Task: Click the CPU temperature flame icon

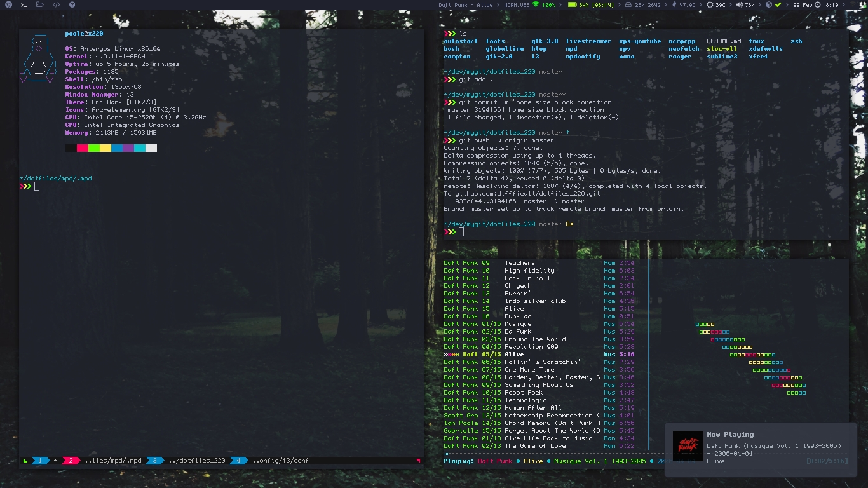Action: coord(674,4)
